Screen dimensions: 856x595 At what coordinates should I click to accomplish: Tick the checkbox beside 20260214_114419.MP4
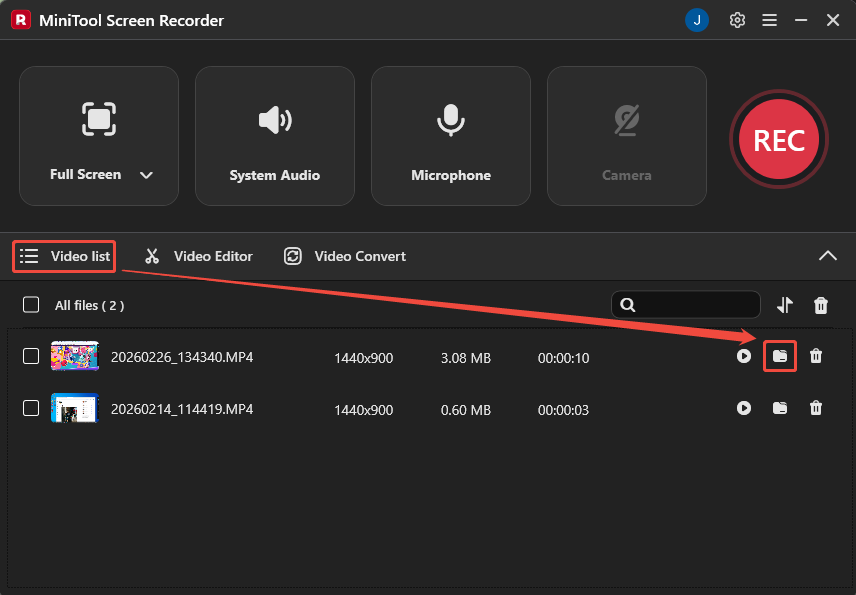point(30,408)
